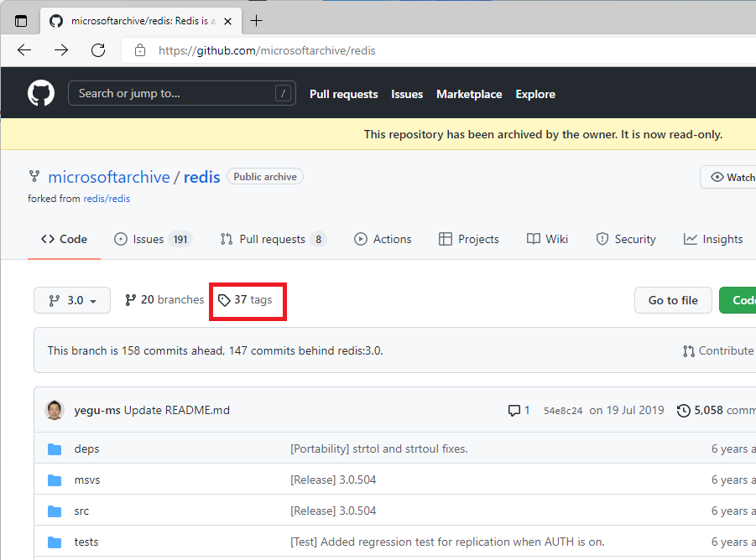Open the Projects tab
This screenshot has width=756, height=560.
click(469, 239)
